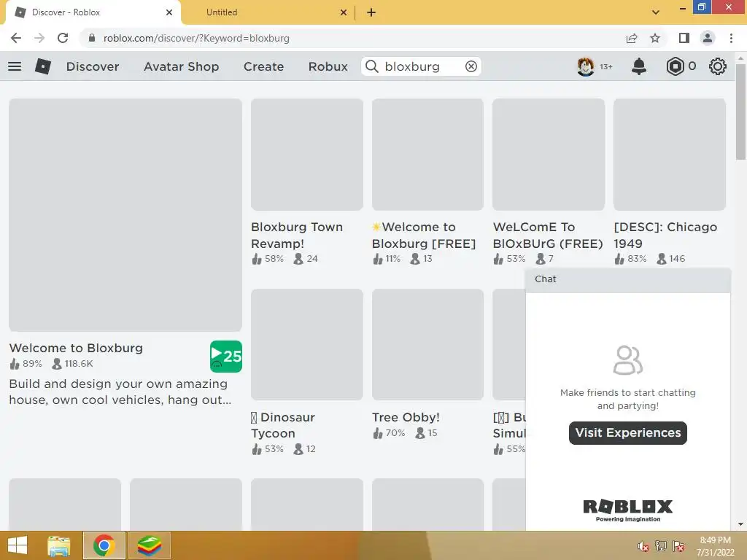Switch to the Untitled tab
747x560 pixels.
[222, 12]
